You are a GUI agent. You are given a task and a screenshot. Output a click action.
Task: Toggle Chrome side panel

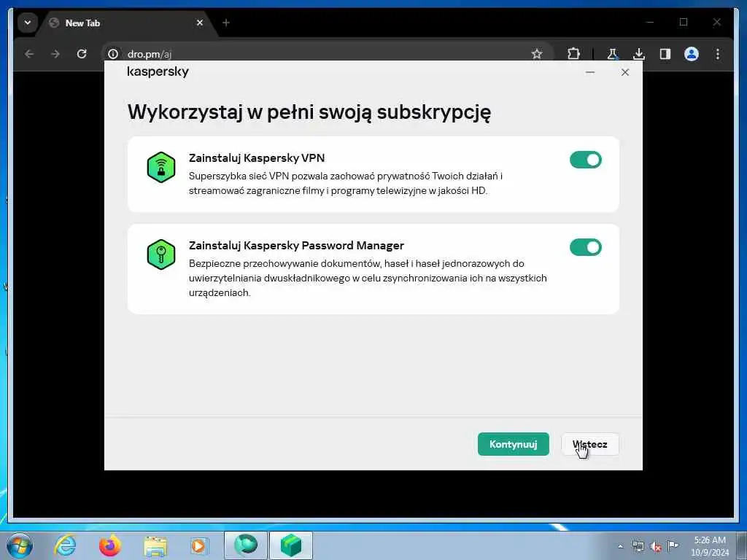(665, 54)
